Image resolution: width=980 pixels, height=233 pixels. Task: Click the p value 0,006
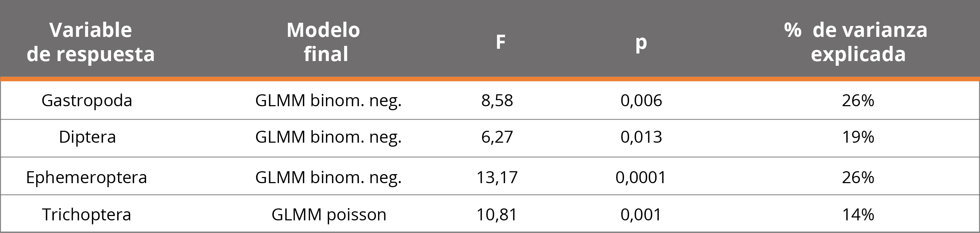coord(641,101)
